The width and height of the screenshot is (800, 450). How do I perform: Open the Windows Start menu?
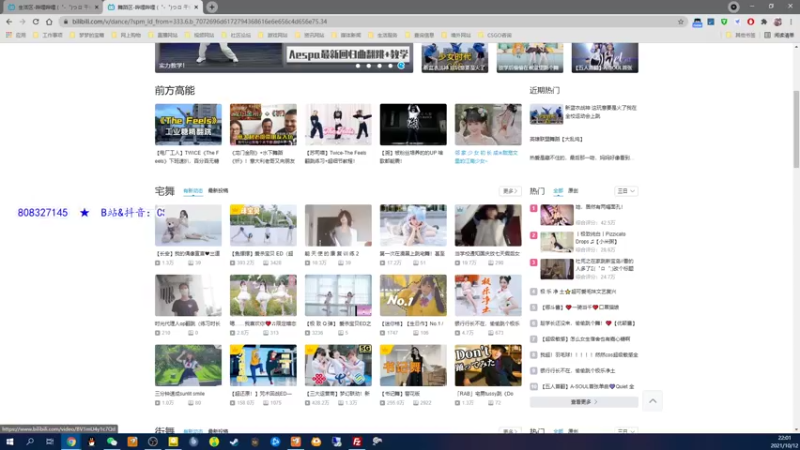pos(9,442)
